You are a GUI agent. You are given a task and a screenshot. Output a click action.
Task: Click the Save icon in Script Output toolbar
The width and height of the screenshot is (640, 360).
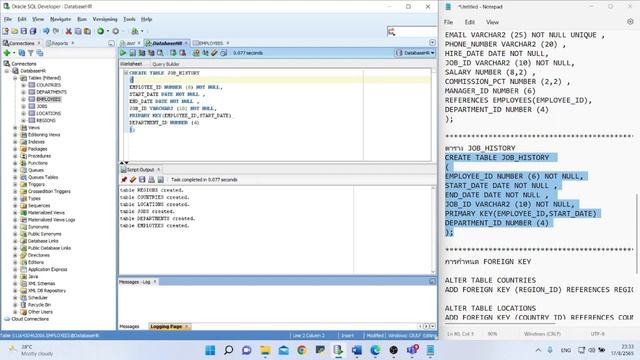[142, 180]
